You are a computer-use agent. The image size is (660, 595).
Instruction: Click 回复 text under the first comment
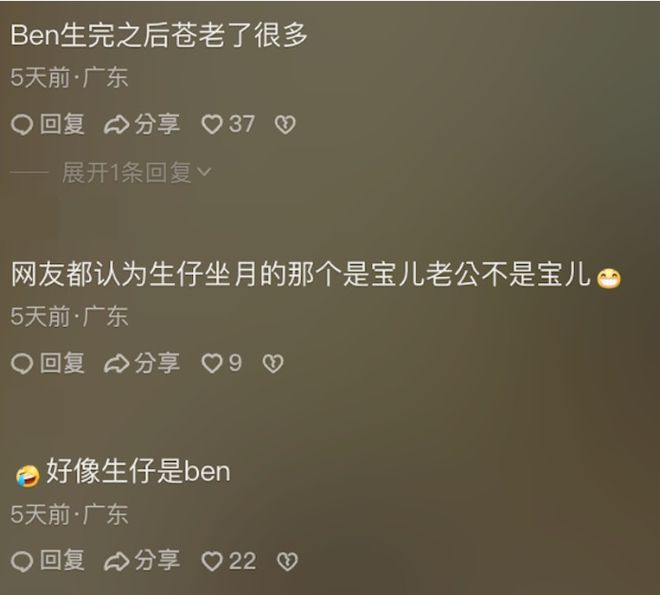(x=62, y=125)
